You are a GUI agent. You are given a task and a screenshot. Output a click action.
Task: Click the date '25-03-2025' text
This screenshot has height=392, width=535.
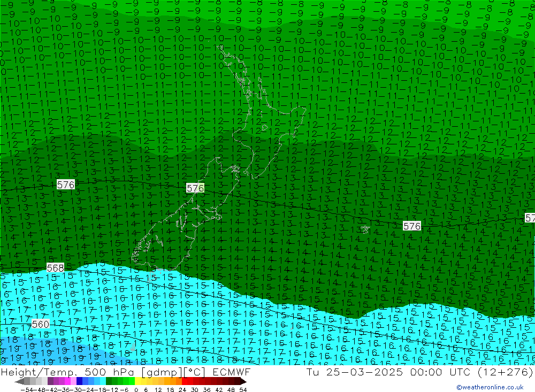click(x=364, y=372)
